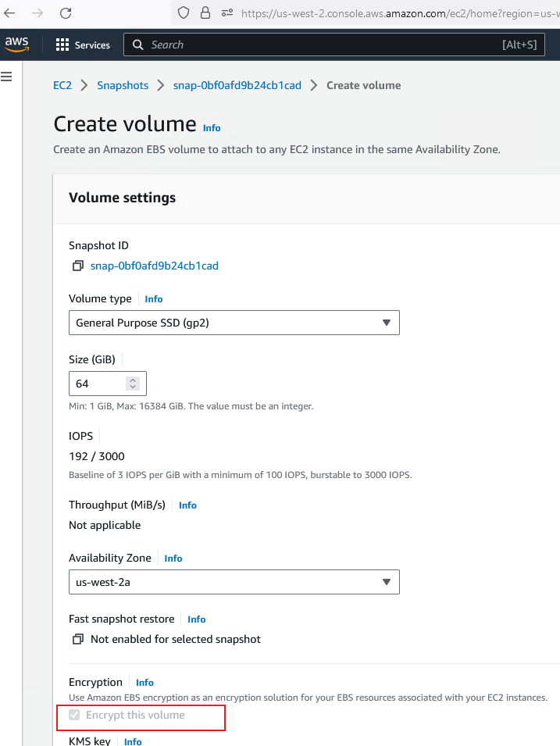Click the browser reload icon
Screen dimensions: 560x746
[x=66, y=12]
